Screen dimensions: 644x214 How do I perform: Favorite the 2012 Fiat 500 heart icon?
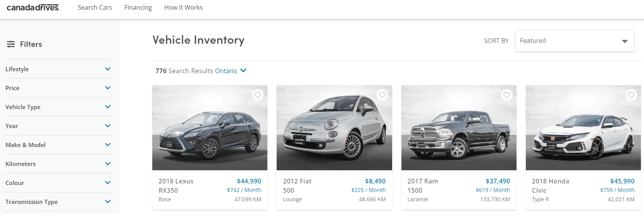[382, 95]
